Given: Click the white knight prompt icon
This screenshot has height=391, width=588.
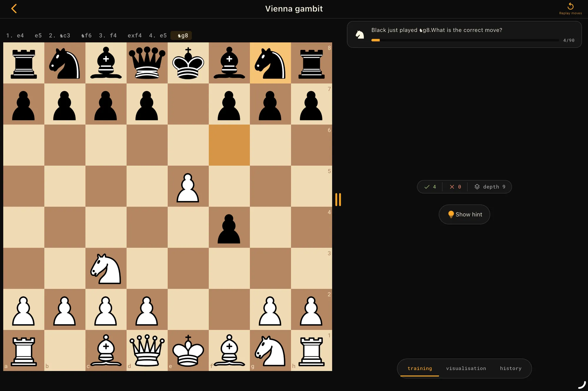Looking at the screenshot, I should (x=360, y=34).
